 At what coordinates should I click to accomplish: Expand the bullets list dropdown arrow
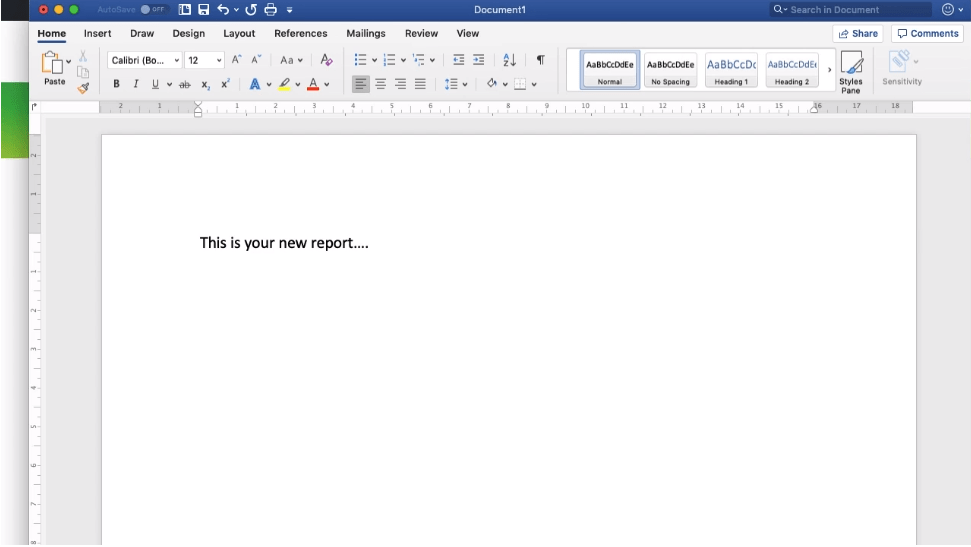(x=374, y=60)
